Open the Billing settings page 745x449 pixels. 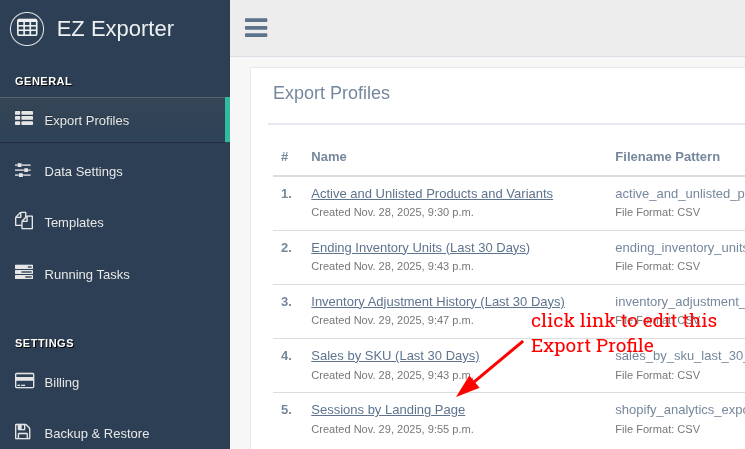click(x=62, y=382)
